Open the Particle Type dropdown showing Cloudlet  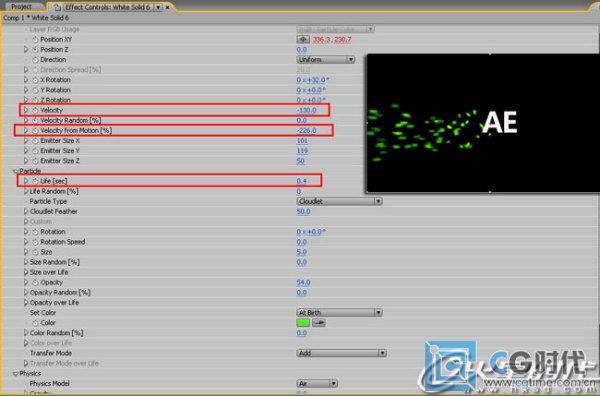pyautogui.click(x=339, y=201)
